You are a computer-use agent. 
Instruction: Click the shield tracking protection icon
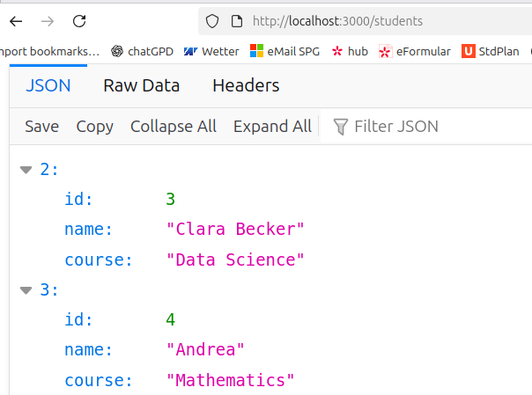pyautogui.click(x=211, y=20)
